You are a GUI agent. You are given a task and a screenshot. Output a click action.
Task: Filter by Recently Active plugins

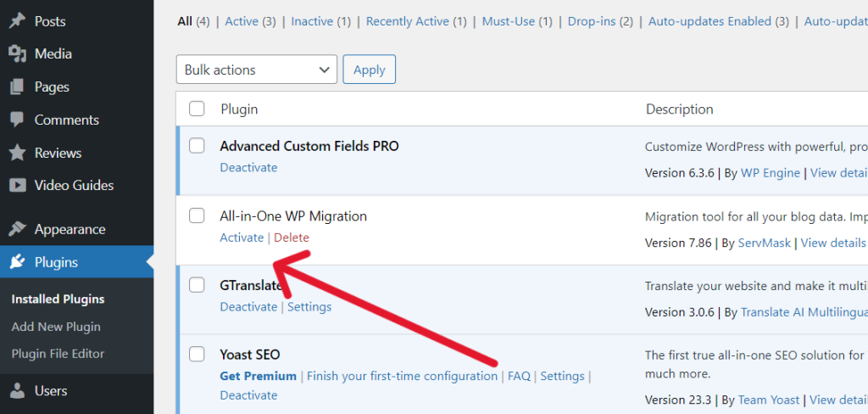pyautogui.click(x=408, y=21)
